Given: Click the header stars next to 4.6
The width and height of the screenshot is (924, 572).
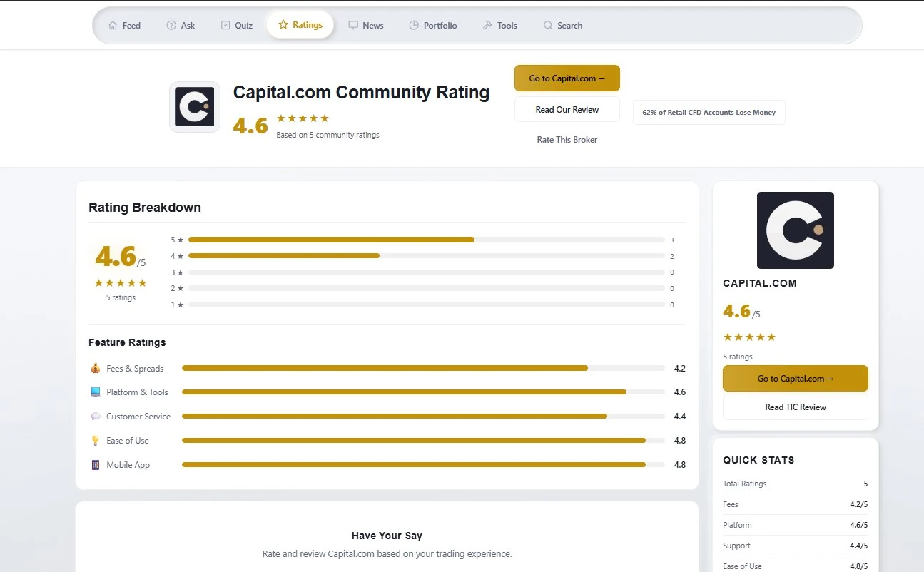Looking at the screenshot, I should tap(303, 118).
